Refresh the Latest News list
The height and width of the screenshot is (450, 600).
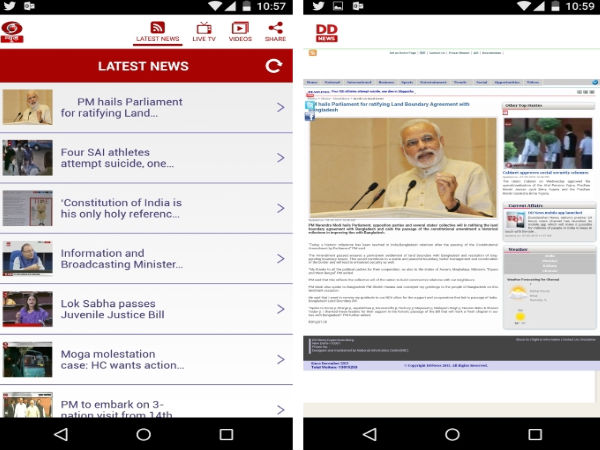[x=273, y=66]
